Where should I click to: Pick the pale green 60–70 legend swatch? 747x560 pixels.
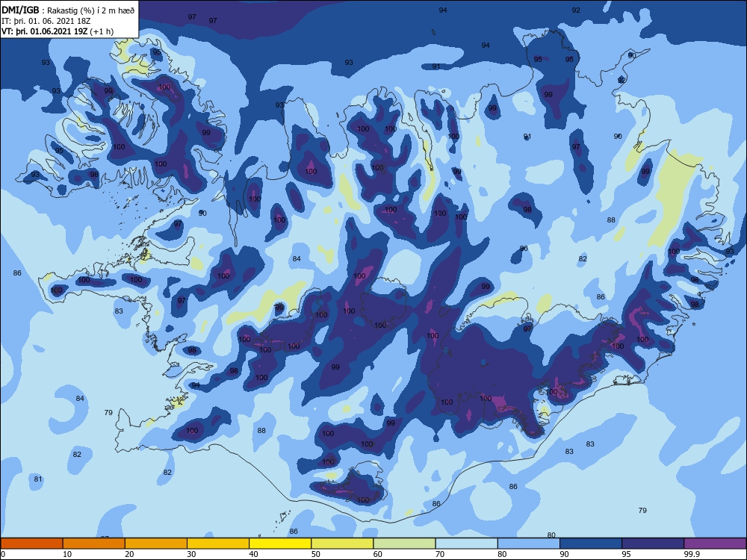404,544
